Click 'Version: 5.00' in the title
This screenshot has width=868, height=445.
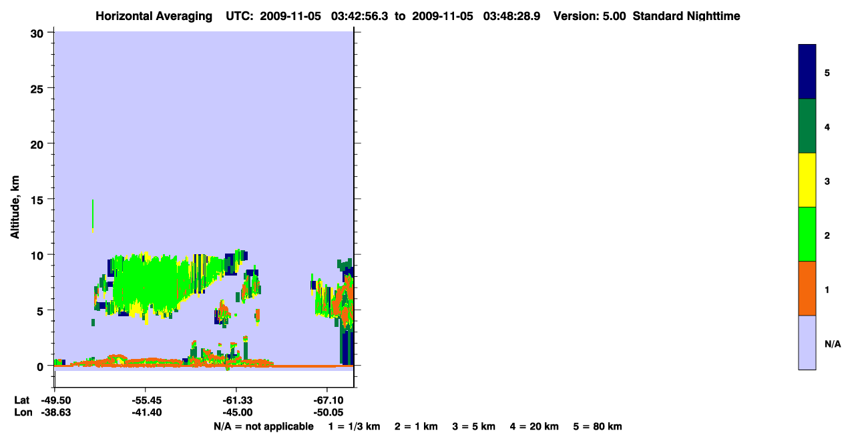click(x=590, y=16)
